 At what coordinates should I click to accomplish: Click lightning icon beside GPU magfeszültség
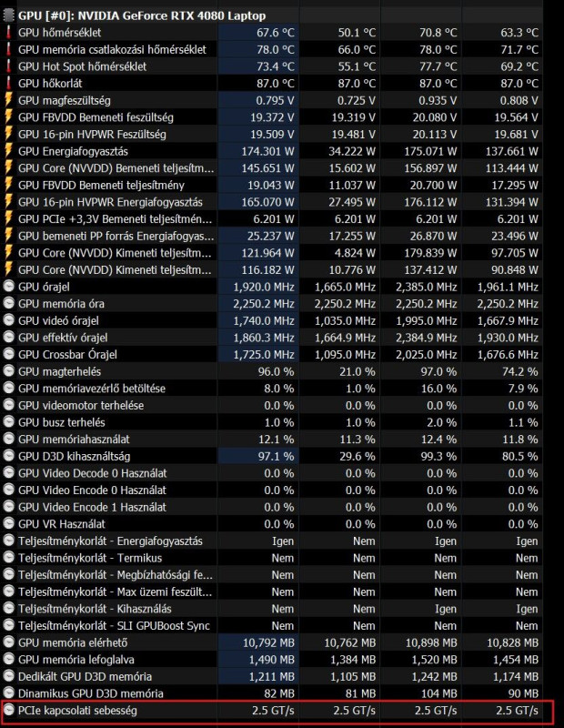click(8, 100)
